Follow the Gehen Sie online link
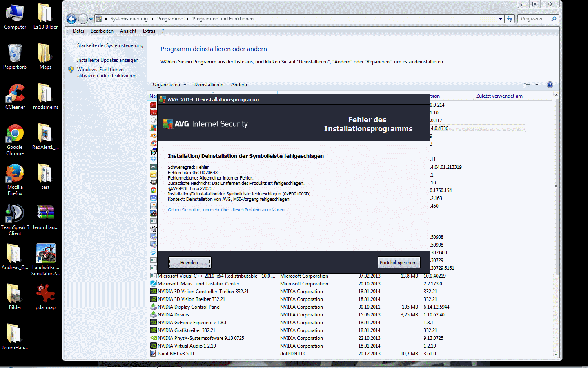Viewport: 588px width, 368px height. point(227,210)
